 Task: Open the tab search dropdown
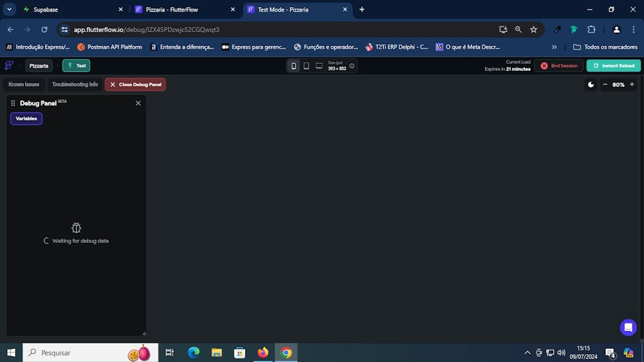click(9, 10)
